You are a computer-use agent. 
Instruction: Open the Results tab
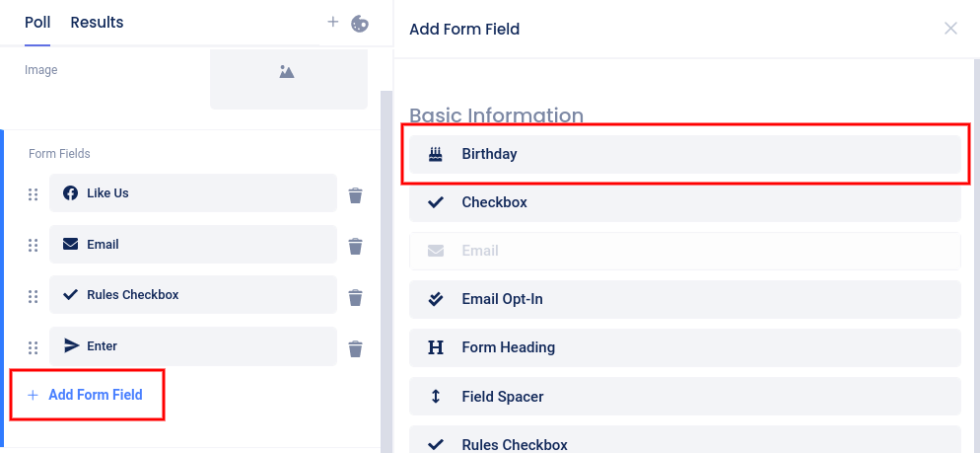tap(97, 22)
